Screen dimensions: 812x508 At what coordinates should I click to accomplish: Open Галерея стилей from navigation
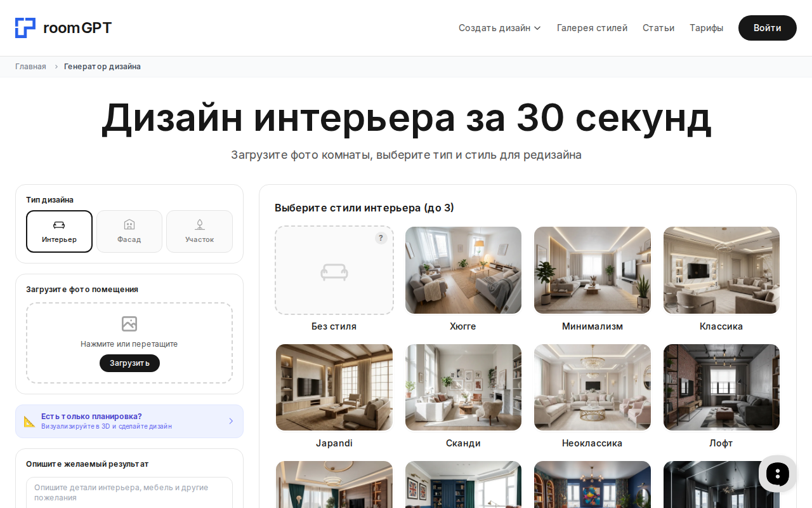tap(592, 27)
